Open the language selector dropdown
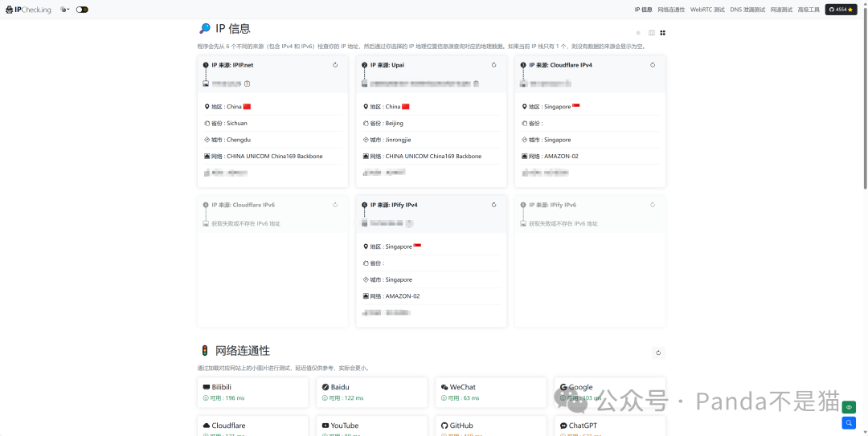 pyautogui.click(x=65, y=10)
